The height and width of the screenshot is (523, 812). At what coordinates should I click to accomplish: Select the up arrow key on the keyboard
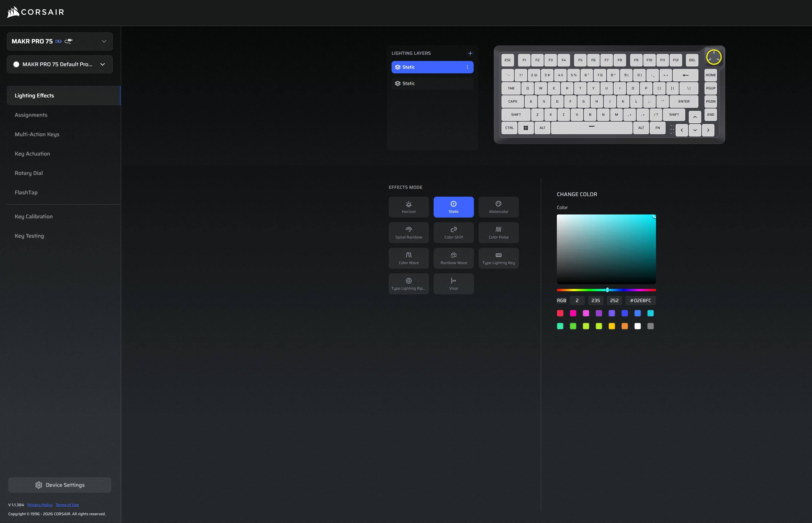(695, 117)
